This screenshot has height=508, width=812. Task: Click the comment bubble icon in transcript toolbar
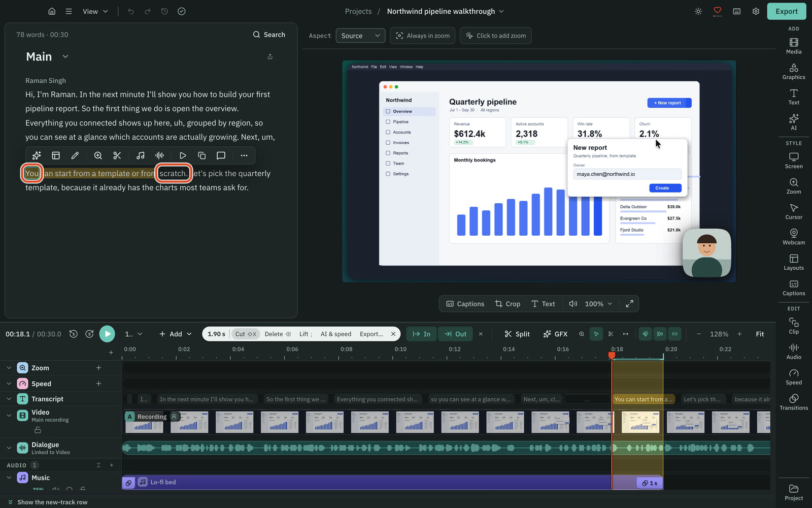[x=221, y=155]
